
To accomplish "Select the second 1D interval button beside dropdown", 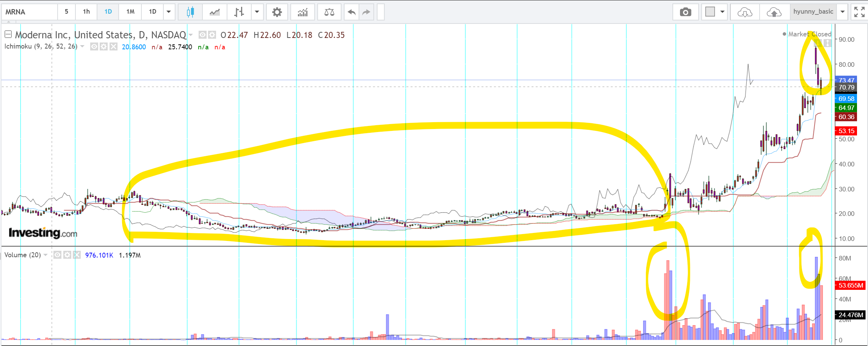I will 152,12.
